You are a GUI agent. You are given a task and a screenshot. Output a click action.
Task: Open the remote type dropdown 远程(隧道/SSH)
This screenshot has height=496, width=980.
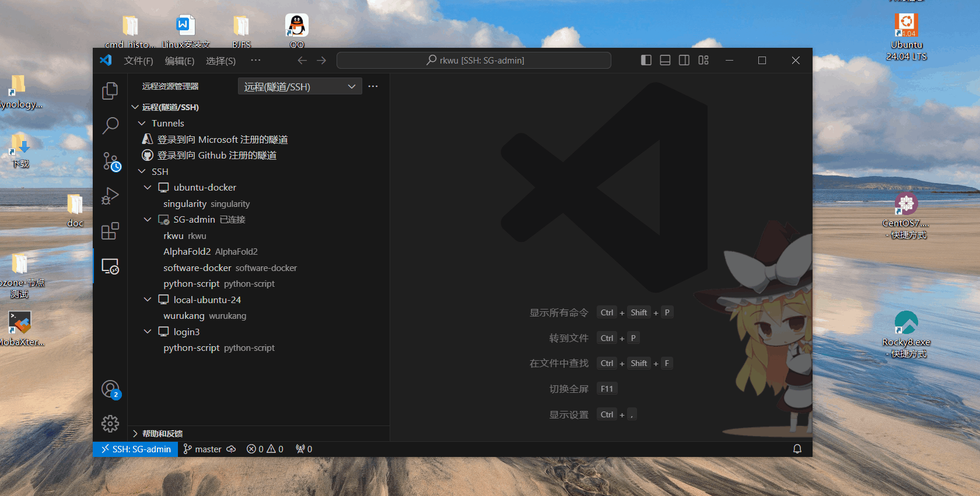300,86
